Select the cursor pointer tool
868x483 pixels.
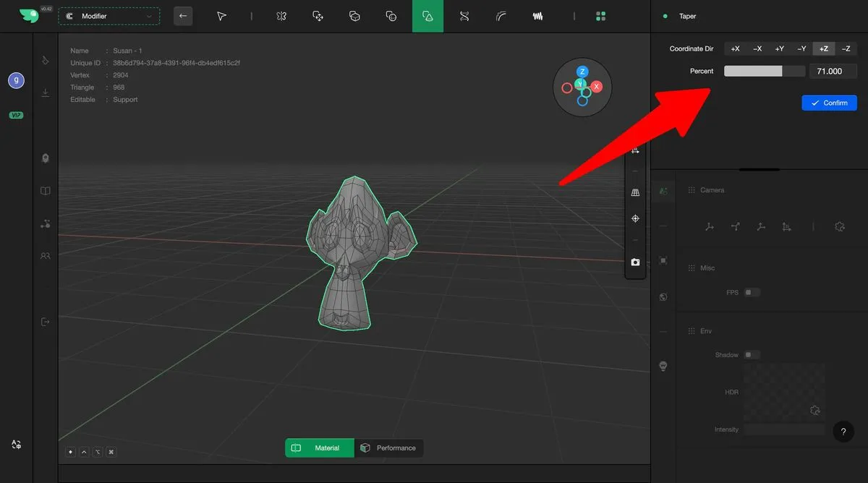tap(222, 16)
